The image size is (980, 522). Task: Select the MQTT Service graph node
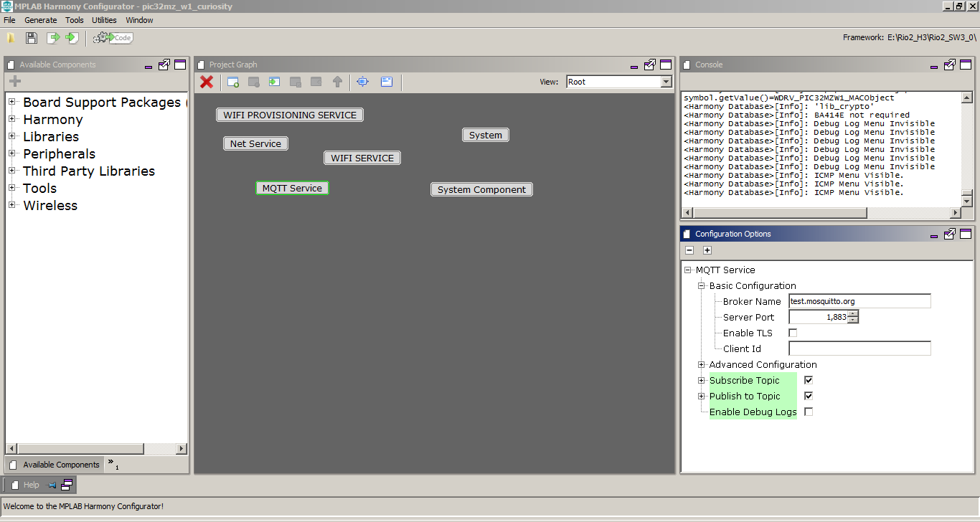(x=292, y=188)
